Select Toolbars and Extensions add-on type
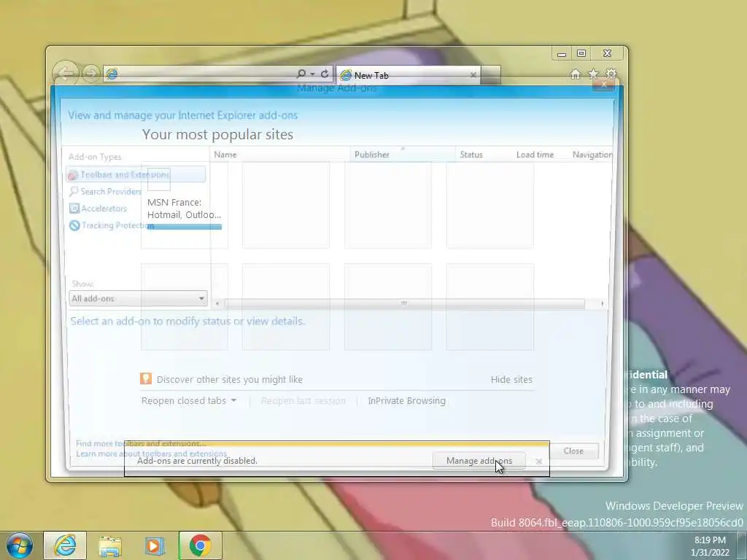This screenshot has width=747, height=560. pyautogui.click(x=136, y=174)
